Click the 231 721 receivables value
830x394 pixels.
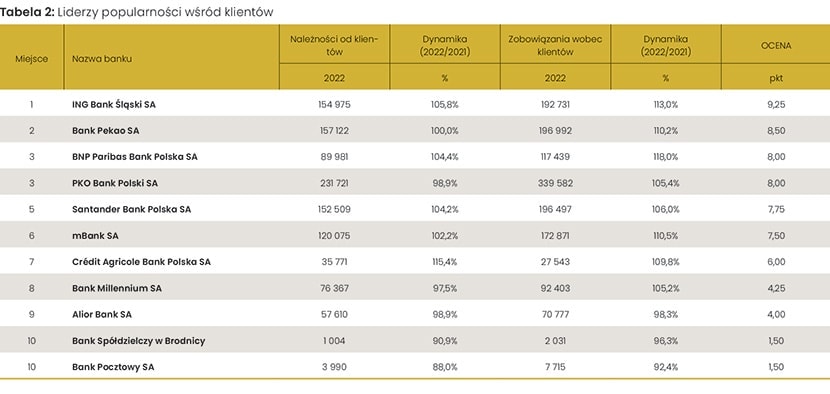334,183
